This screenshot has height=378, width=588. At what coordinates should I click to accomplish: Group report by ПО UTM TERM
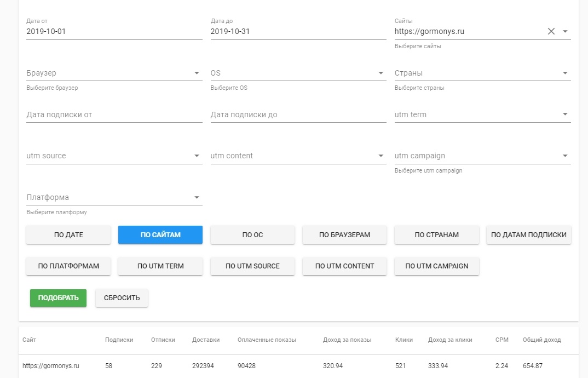pos(160,266)
